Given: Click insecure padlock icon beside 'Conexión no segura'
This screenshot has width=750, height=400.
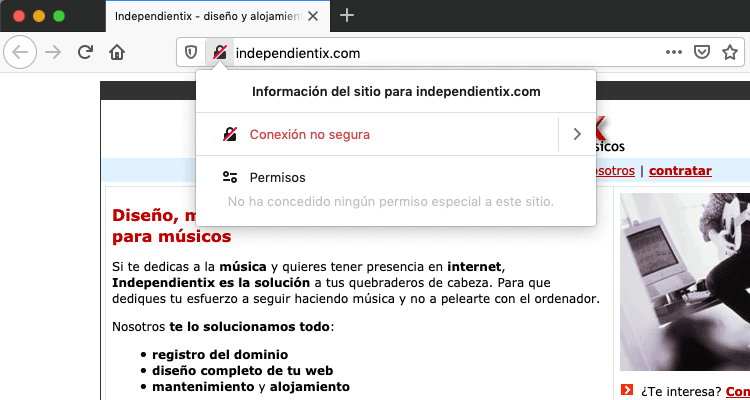Looking at the screenshot, I should click(x=230, y=134).
